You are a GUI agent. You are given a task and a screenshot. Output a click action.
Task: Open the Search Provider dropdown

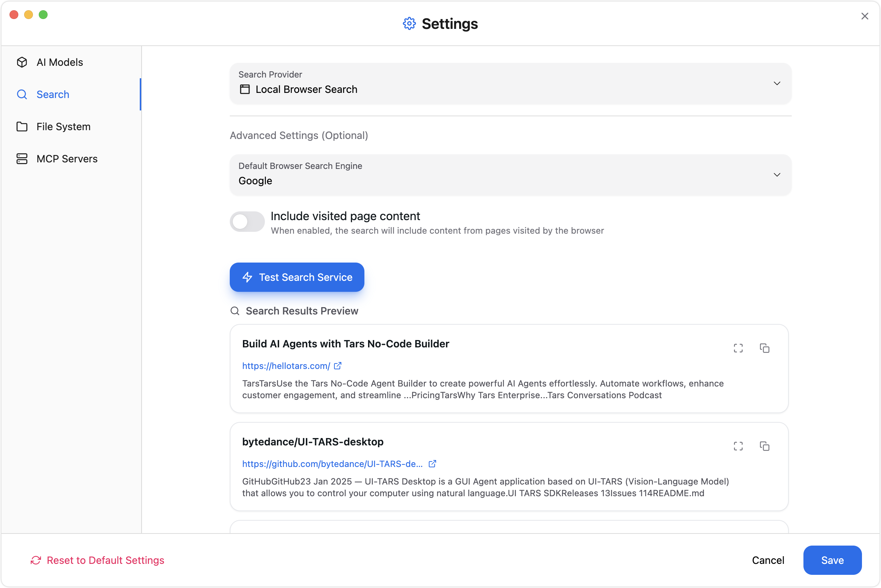coord(510,83)
